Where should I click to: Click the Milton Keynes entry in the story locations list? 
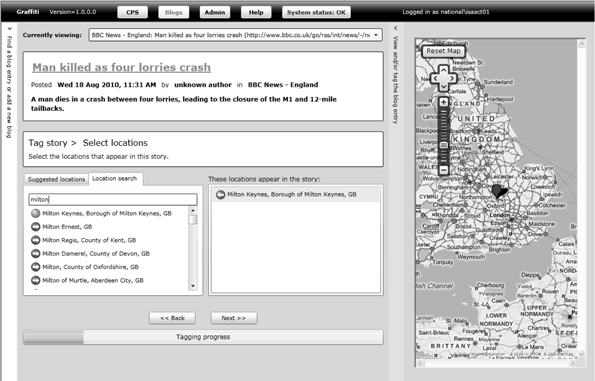point(296,195)
